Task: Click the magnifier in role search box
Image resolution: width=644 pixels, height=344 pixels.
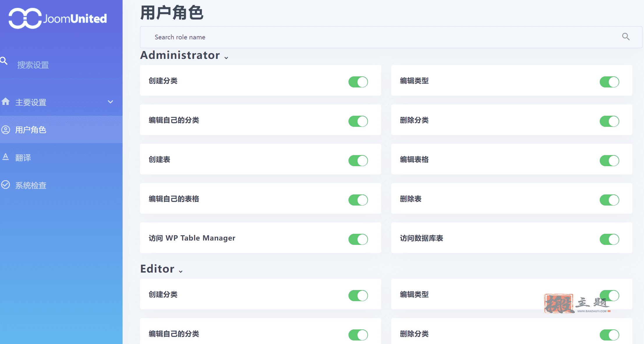Action: click(626, 36)
